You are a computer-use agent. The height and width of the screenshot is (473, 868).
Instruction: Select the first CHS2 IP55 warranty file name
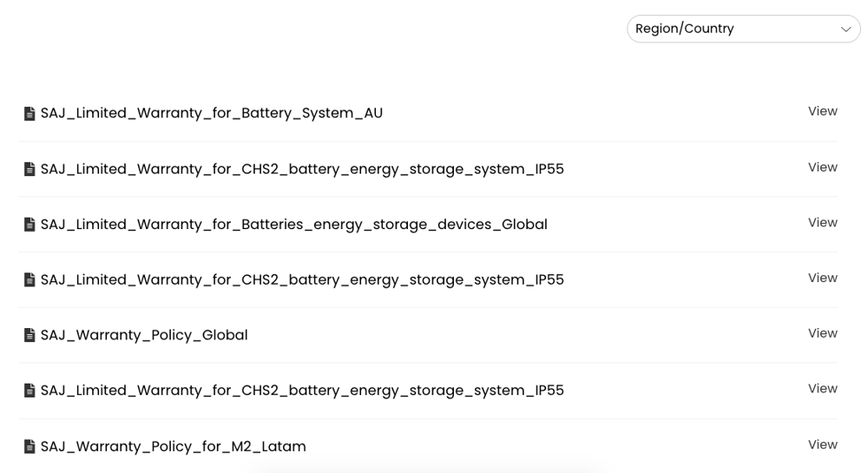[x=302, y=168]
